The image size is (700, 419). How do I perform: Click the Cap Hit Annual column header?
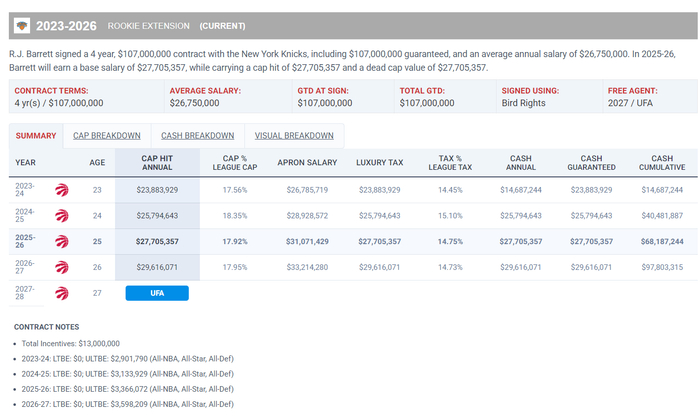pos(157,162)
